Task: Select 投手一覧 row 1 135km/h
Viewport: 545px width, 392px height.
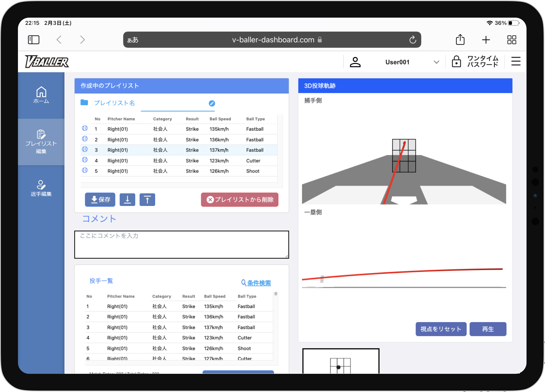Action: (x=179, y=306)
